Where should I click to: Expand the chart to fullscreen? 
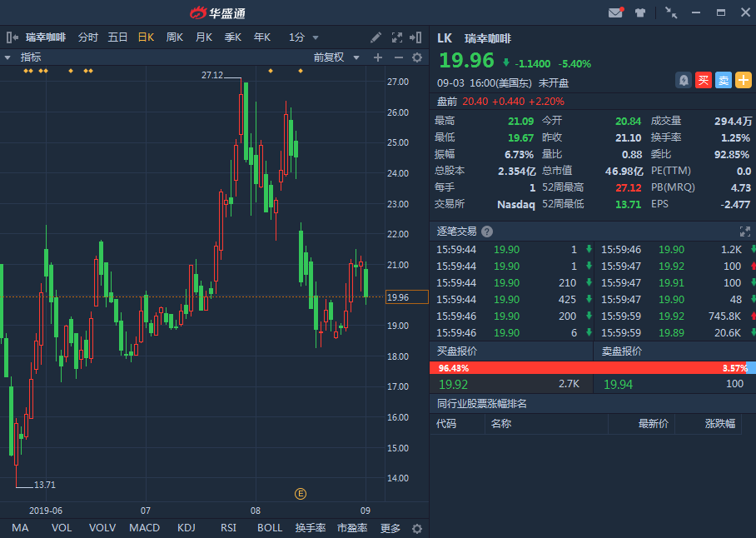397,37
